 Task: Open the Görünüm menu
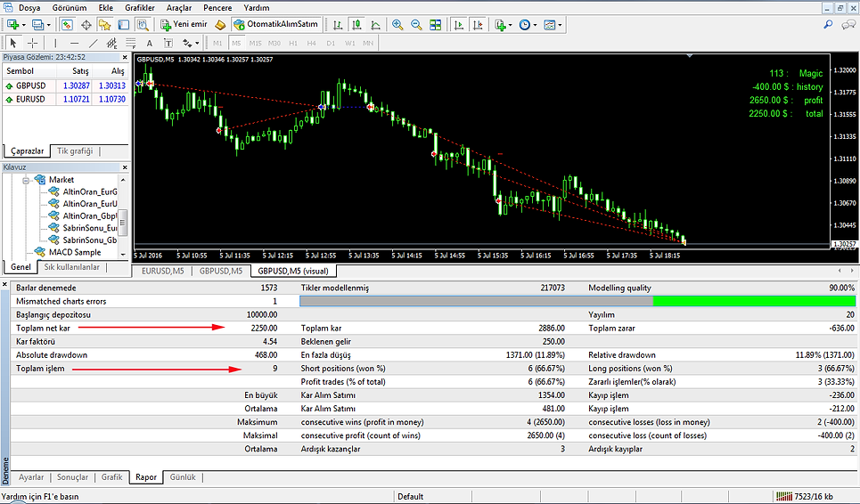coord(70,8)
